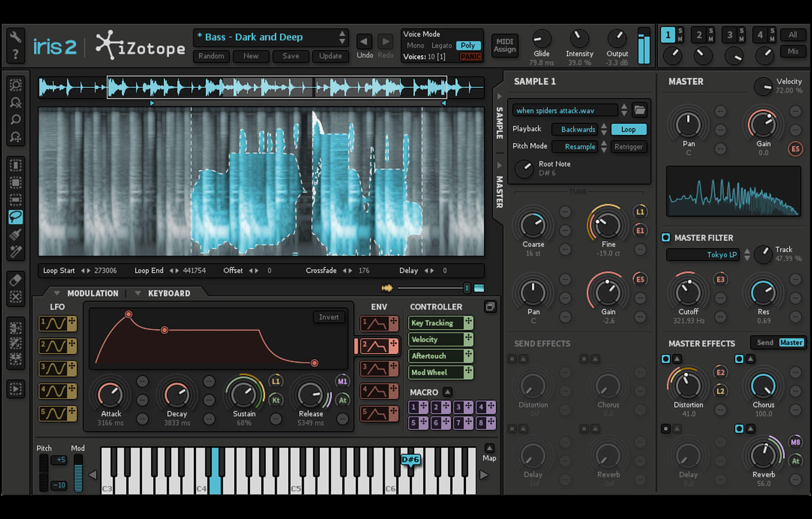The image size is (812, 519).
Task: Click the PANIC button
Action: click(x=470, y=57)
